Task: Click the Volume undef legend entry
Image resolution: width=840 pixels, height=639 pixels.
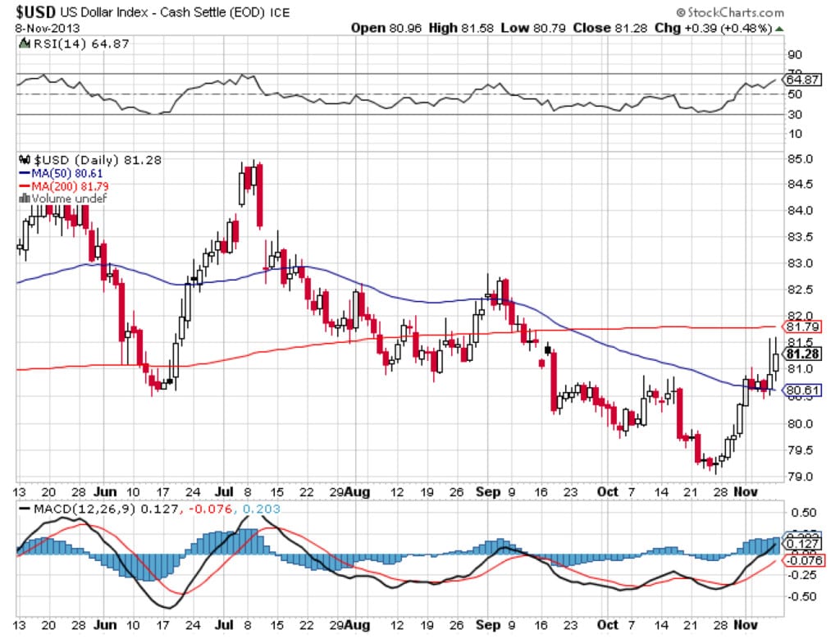Action: coord(69,199)
